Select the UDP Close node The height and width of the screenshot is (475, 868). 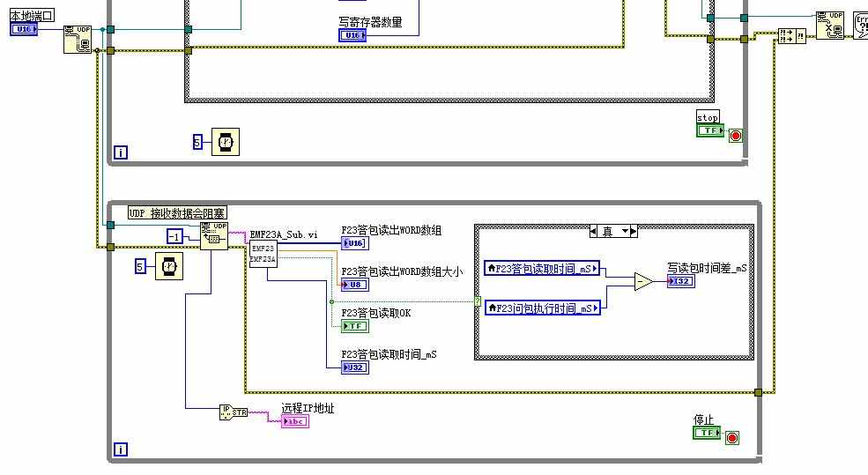[830, 26]
